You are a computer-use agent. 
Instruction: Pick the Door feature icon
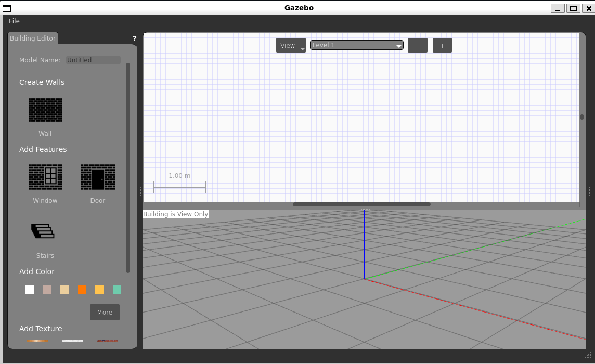(x=98, y=177)
